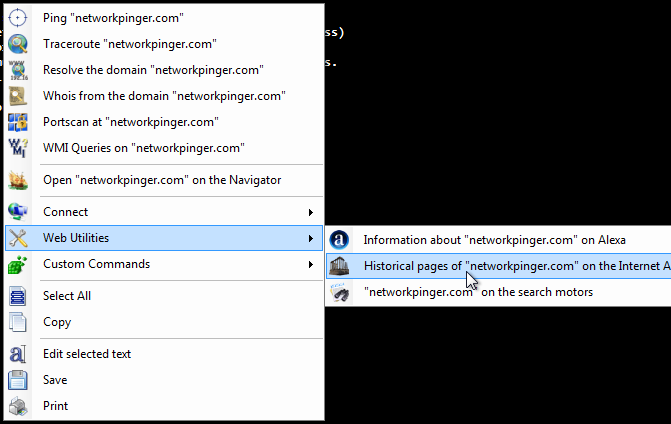The width and height of the screenshot is (671, 424).
Task: Click the Select All blue list icon
Action: (x=18, y=296)
